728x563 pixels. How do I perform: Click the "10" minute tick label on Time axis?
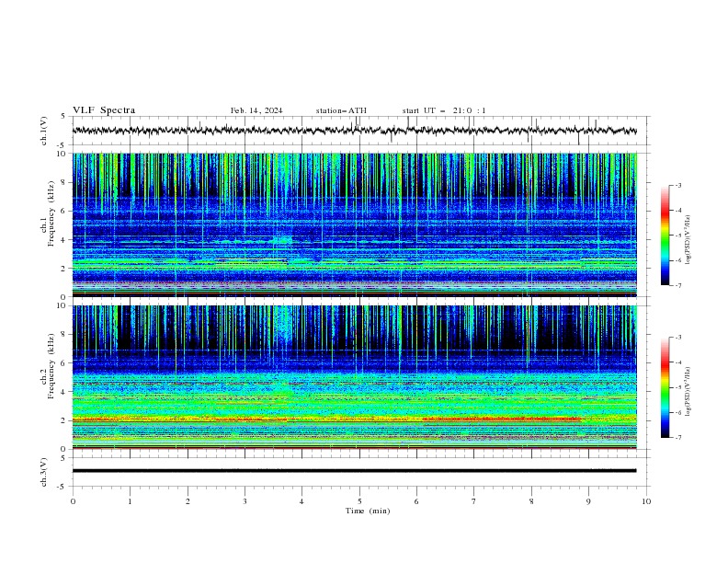pos(646,501)
